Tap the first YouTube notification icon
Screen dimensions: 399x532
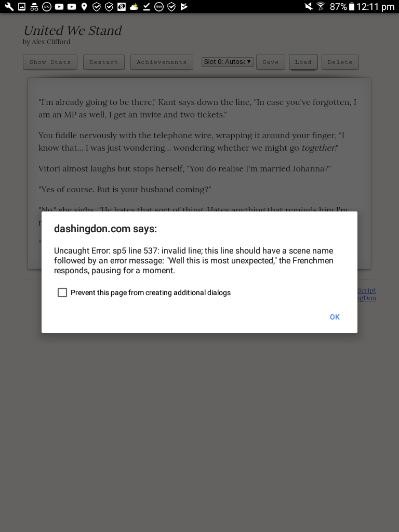click(59, 6)
